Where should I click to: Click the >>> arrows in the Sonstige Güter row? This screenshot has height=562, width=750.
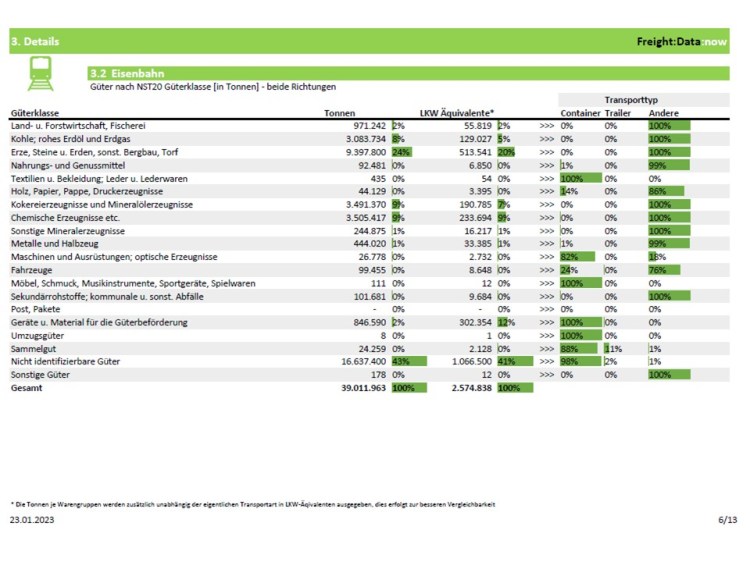pos(546,374)
